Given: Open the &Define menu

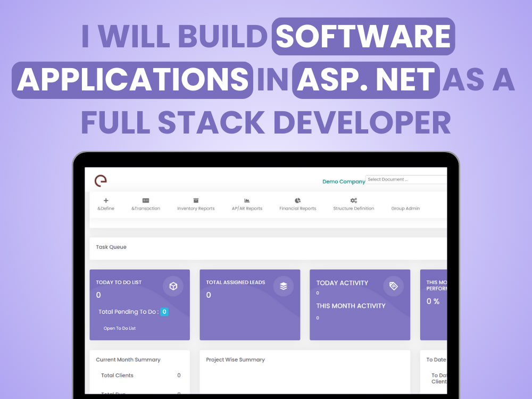Looking at the screenshot, I should pos(106,209).
